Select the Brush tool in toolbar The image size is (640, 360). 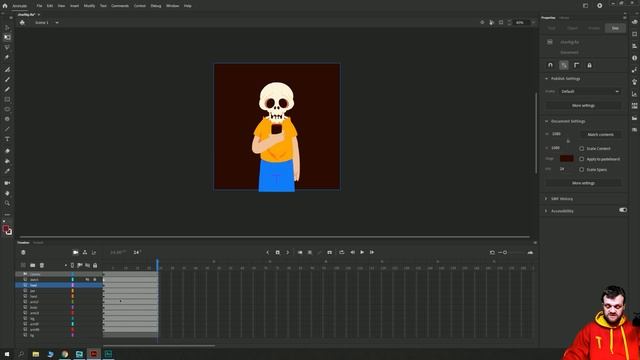(7, 80)
